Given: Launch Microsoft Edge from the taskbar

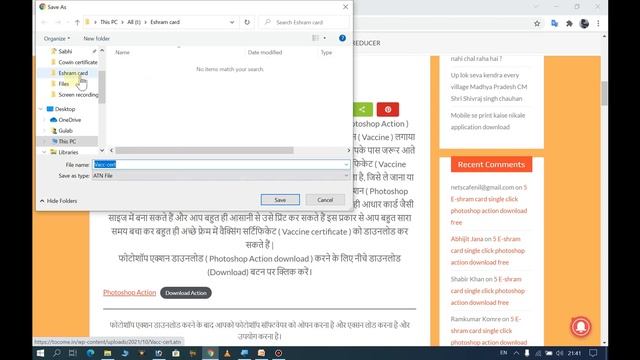Looking at the screenshot, I should (x=90, y=353).
